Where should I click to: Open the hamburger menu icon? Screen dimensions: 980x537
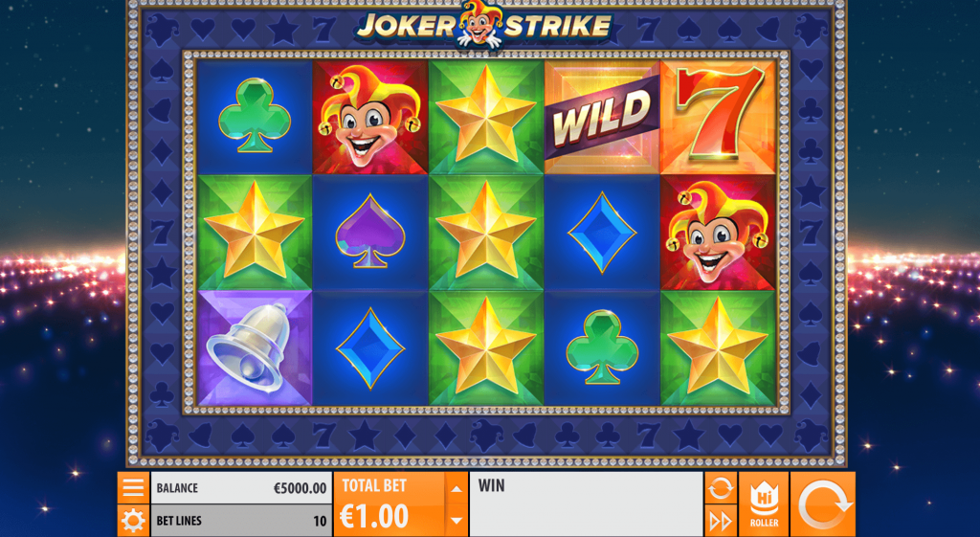pyautogui.click(x=133, y=487)
